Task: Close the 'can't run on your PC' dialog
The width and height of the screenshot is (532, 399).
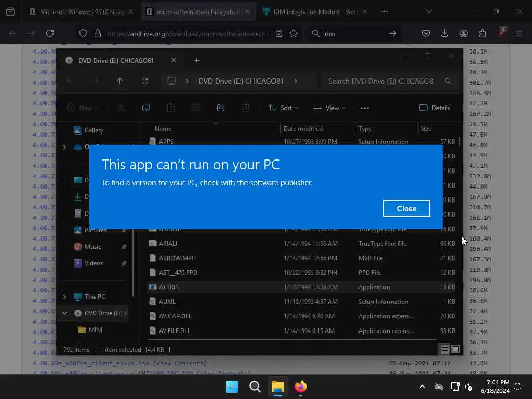Action: 406,208
